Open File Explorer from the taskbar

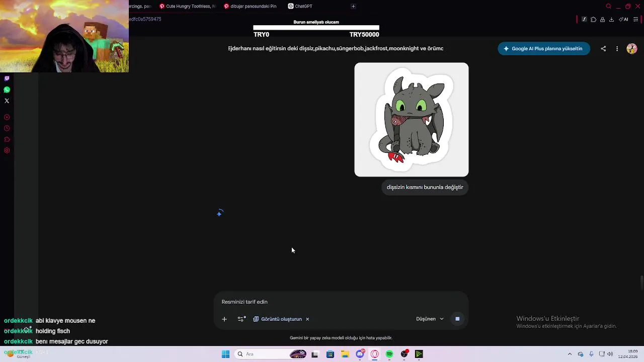[x=345, y=354]
